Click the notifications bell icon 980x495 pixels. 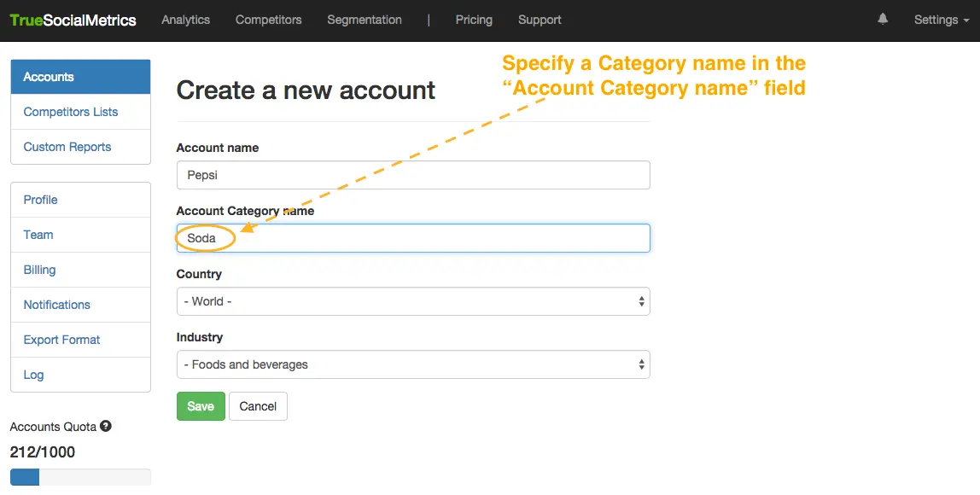pyautogui.click(x=883, y=19)
